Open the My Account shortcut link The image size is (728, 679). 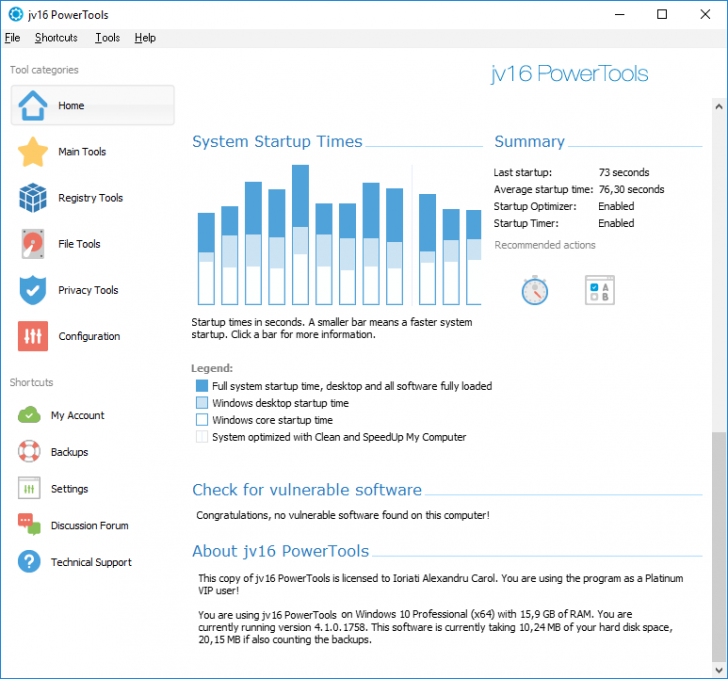click(x=78, y=415)
